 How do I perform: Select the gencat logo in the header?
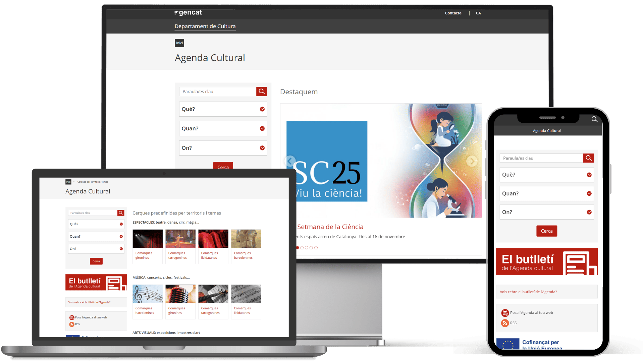click(x=188, y=12)
